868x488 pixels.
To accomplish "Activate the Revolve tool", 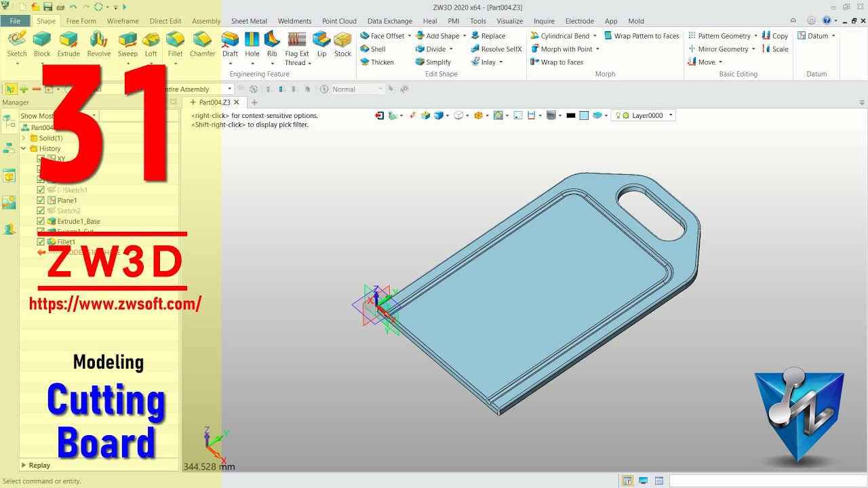I will pyautogui.click(x=99, y=44).
